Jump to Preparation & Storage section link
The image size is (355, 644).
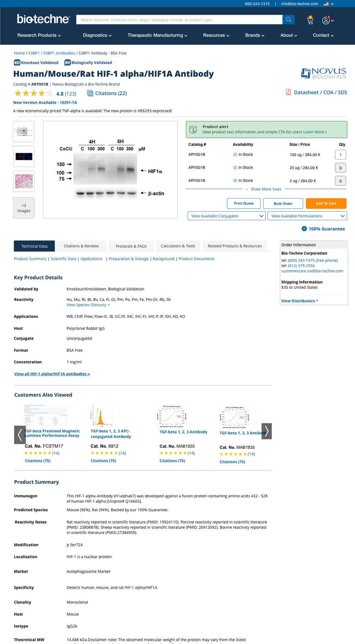click(x=129, y=259)
